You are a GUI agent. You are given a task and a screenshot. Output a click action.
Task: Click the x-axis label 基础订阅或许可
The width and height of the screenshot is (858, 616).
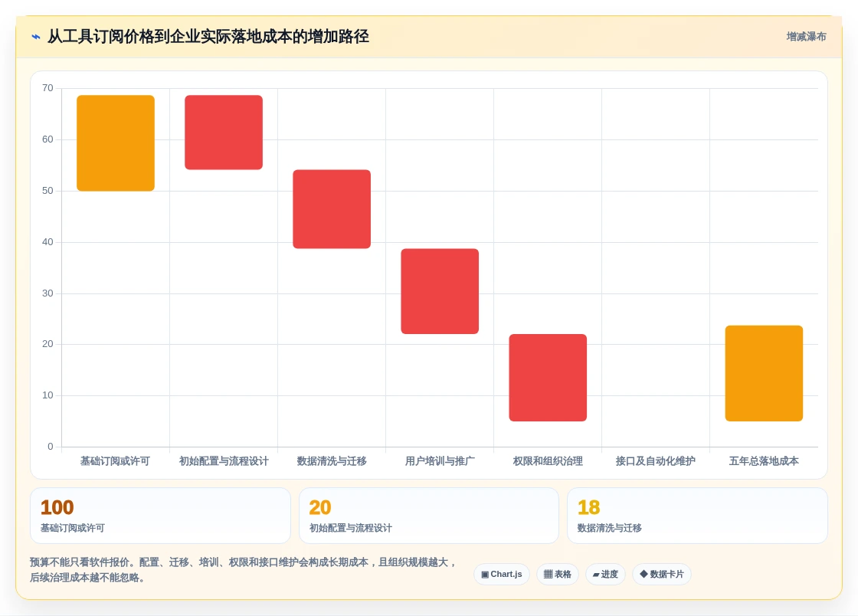[x=116, y=461]
